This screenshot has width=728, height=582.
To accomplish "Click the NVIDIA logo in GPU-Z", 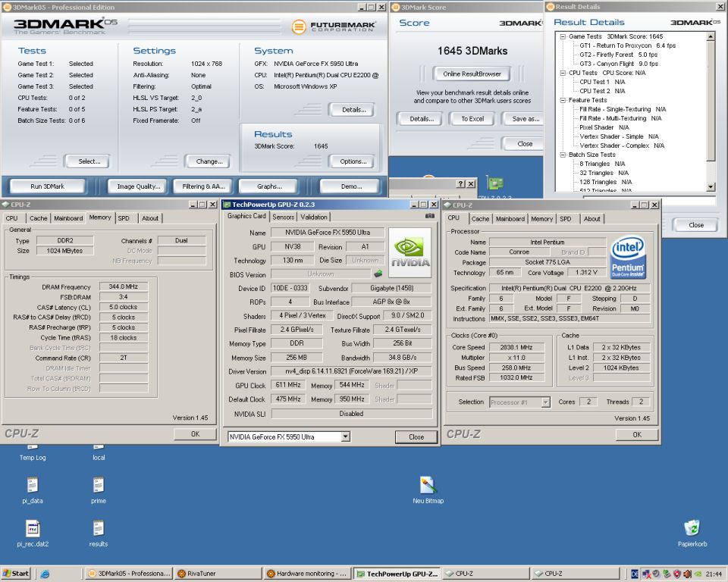I will pos(409,252).
